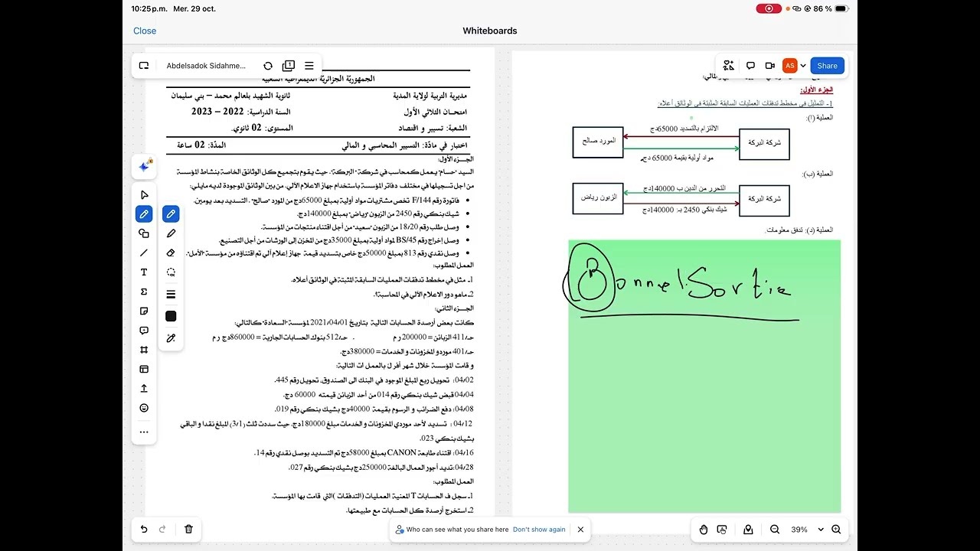Close the whiteboard
980x551 pixels.
tap(145, 31)
